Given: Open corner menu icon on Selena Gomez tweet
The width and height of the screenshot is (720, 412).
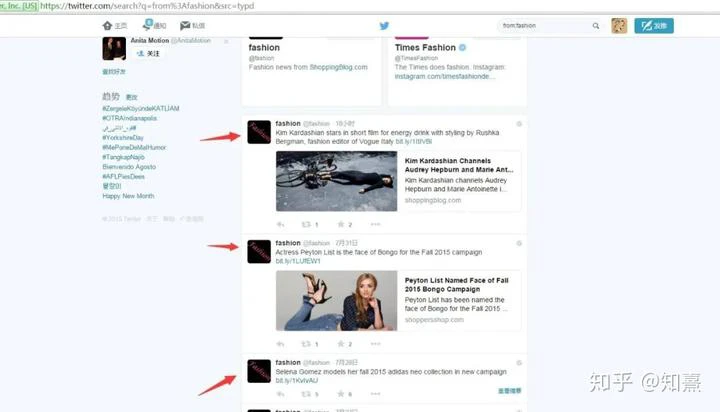Looking at the screenshot, I should [x=519, y=363].
